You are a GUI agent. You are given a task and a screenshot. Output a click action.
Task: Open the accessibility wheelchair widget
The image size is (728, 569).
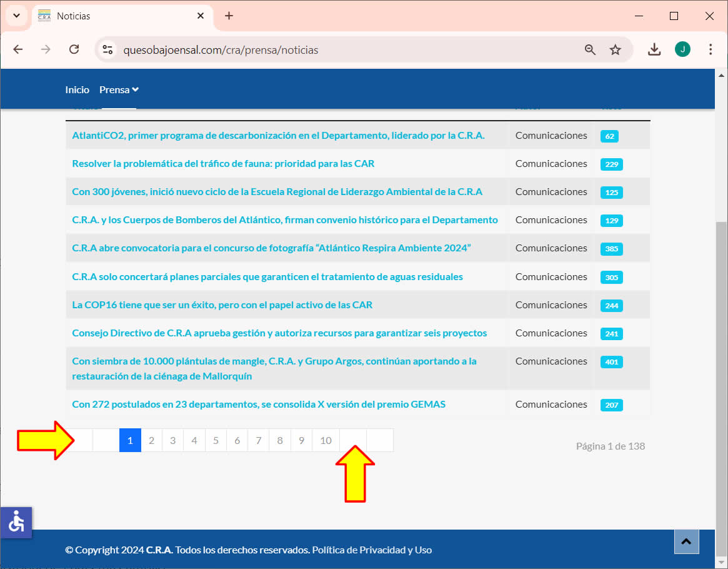pos(16,522)
